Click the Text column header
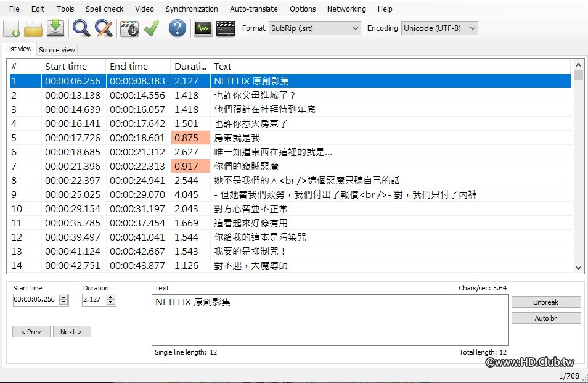Image resolution: width=588 pixels, height=383 pixels. [x=390, y=67]
